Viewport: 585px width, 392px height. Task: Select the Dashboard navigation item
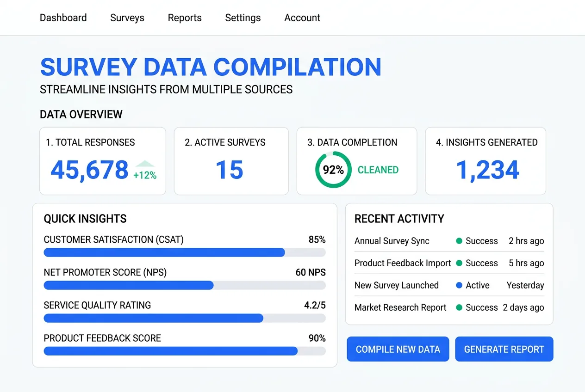pos(63,18)
